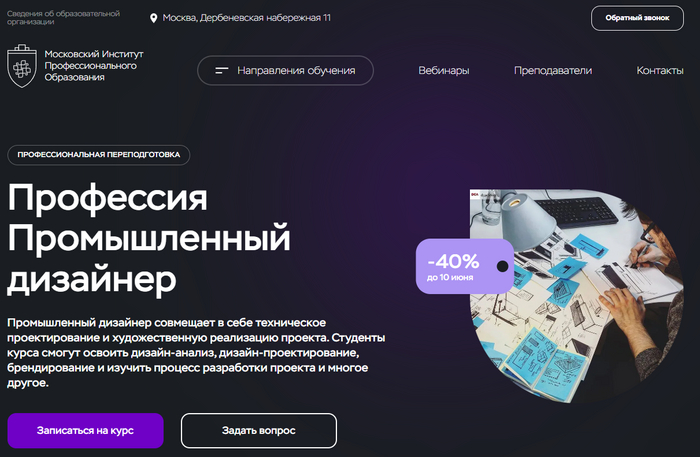
Task: Click the map pin location icon
Action: click(x=154, y=18)
